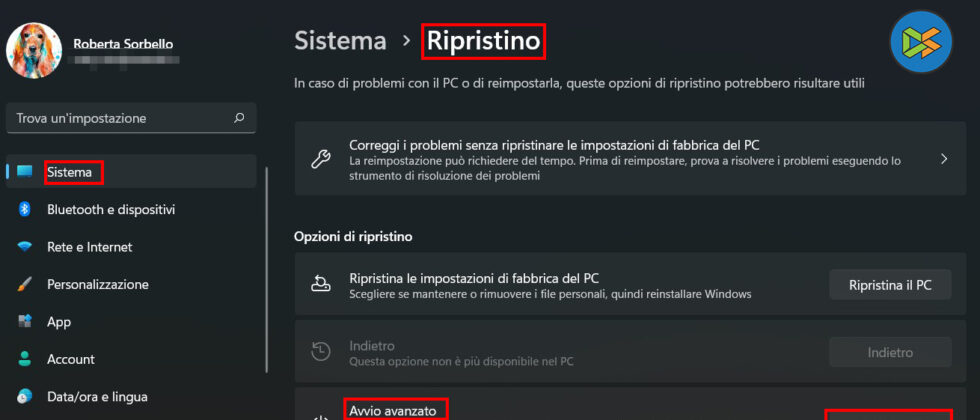This screenshot has height=420, width=980.
Task: Click the troubleshooter wrench icon
Action: click(321, 159)
